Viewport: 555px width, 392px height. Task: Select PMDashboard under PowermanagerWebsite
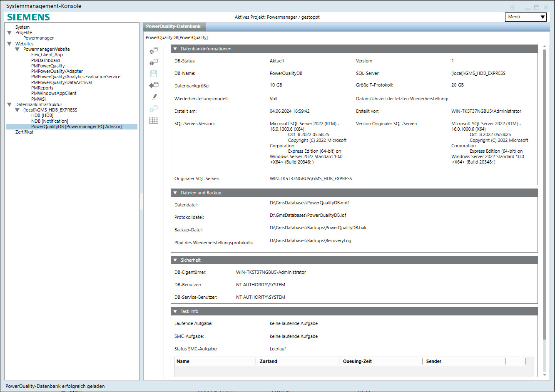[45, 60]
